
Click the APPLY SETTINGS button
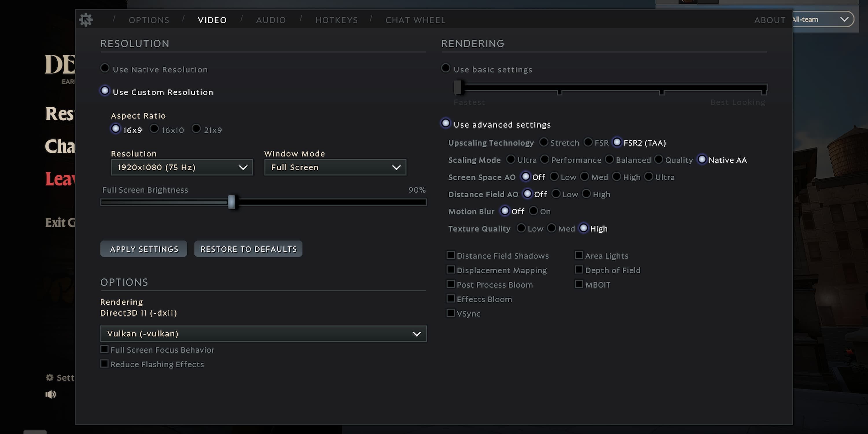click(x=144, y=248)
